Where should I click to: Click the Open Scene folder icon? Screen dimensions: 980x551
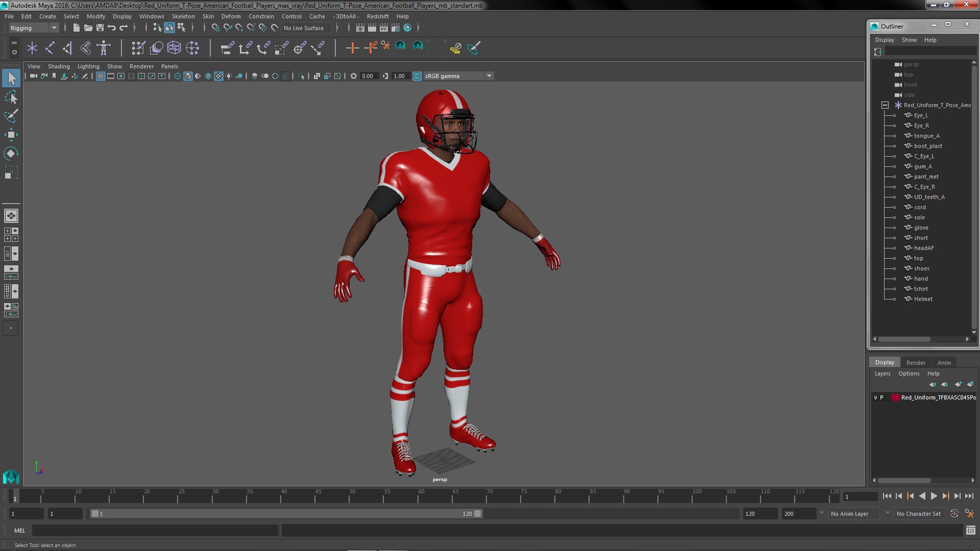point(88,28)
